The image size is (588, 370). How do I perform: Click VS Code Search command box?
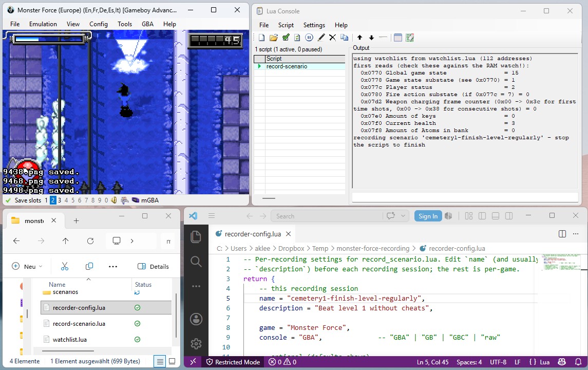(326, 216)
